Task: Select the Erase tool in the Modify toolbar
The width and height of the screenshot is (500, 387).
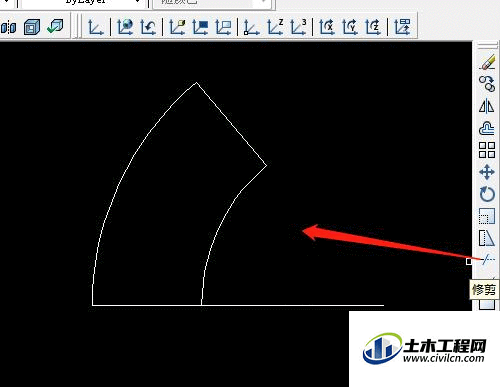Action: click(487, 62)
